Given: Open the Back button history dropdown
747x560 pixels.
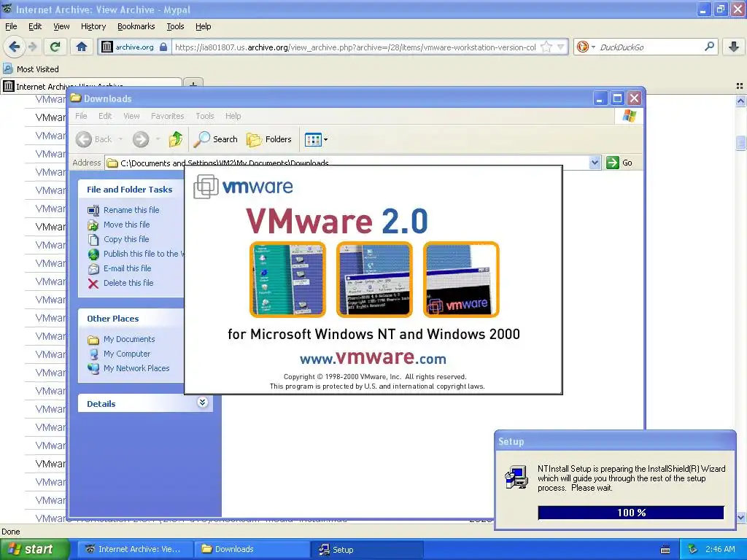Looking at the screenshot, I should coord(120,139).
